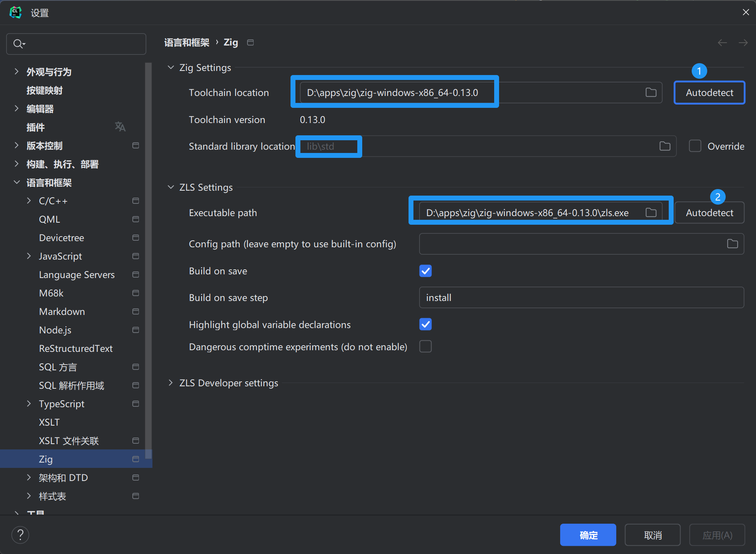Close the 设置 dialog

click(x=746, y=12)
